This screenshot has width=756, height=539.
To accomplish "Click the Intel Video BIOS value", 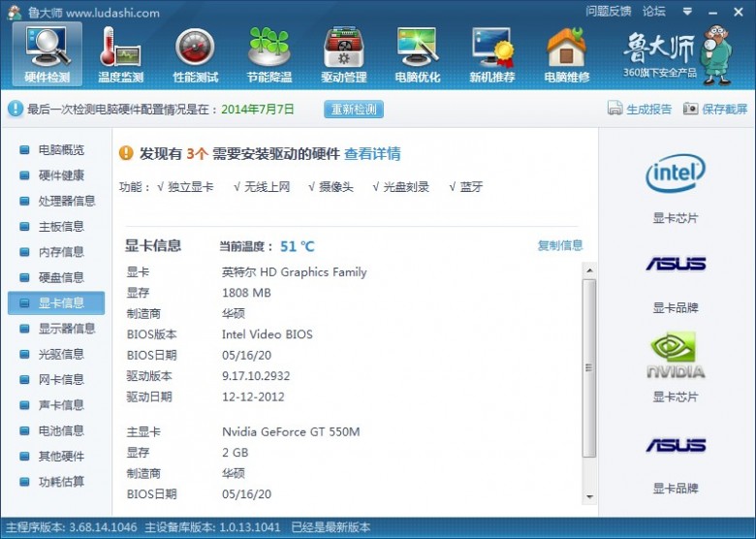I will point(268,334).
